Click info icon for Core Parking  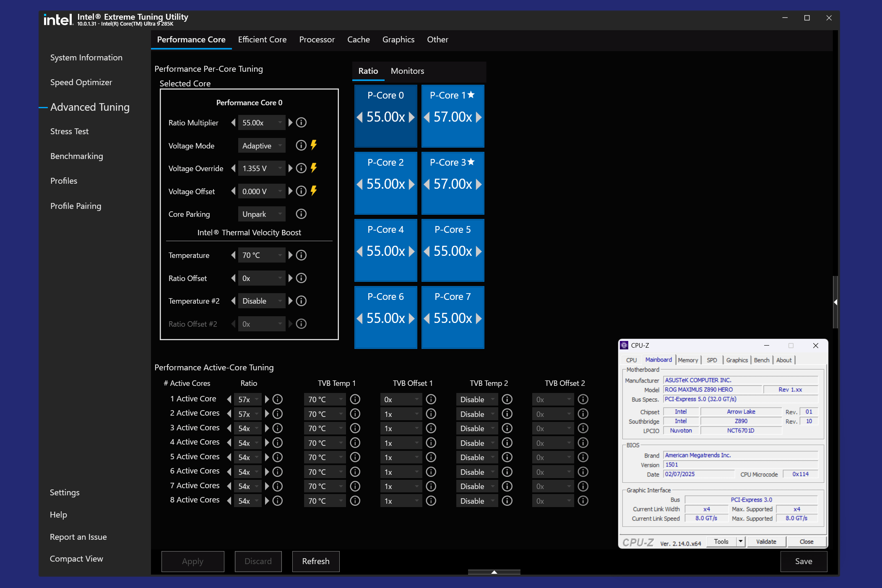(301, 214)
